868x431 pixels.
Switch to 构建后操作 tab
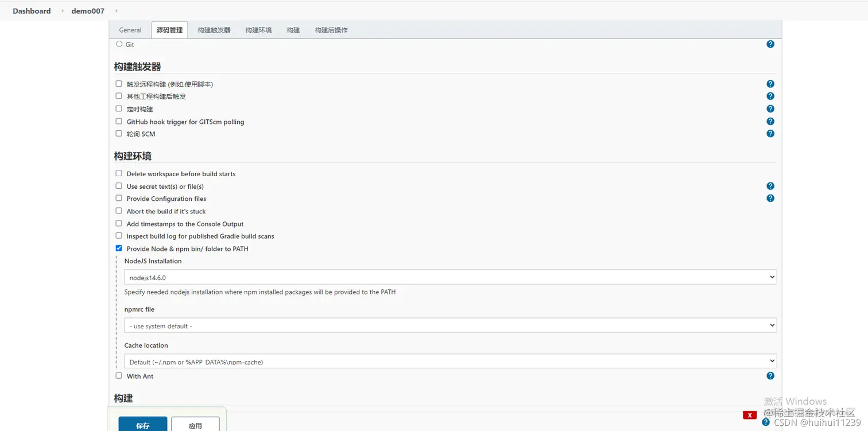pos(331,30)
